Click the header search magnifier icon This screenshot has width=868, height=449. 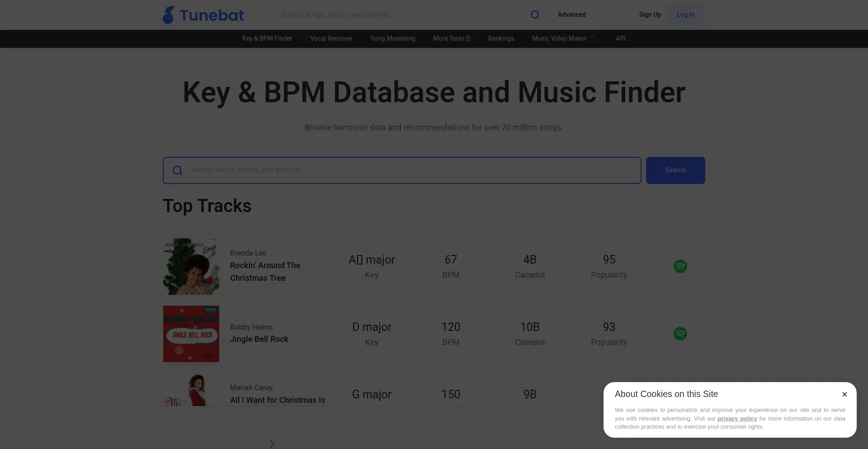(x=535, y=15)
